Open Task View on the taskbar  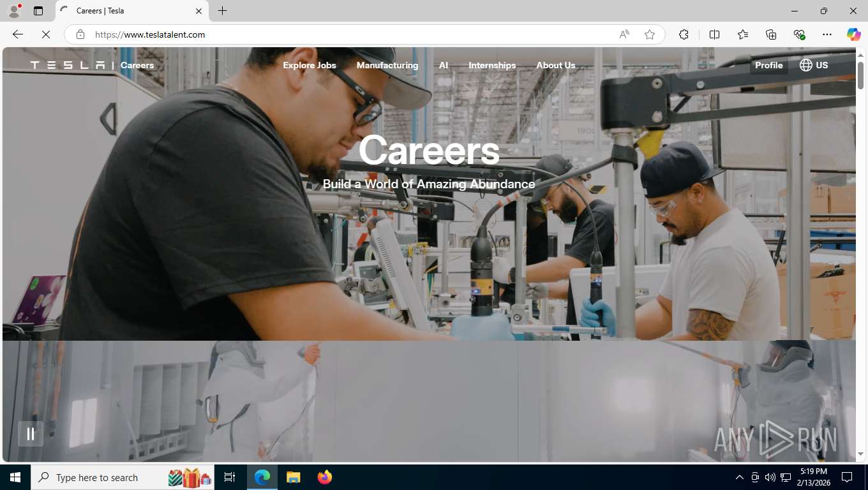tap(230, 477)
